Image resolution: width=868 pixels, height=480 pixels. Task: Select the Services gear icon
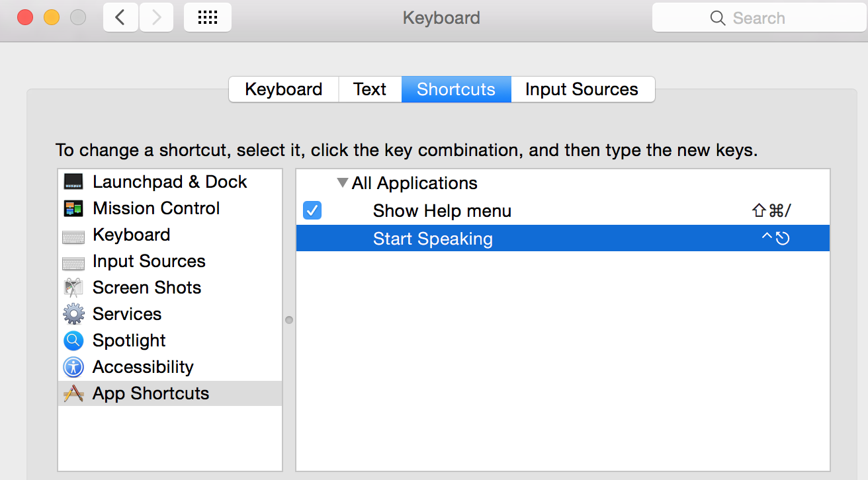click(73, 313)
